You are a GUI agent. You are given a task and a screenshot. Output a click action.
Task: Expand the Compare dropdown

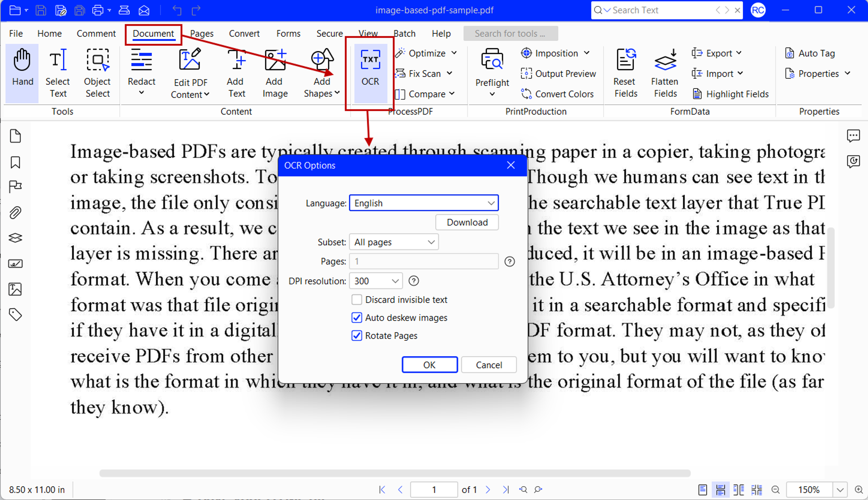point(452,93)
